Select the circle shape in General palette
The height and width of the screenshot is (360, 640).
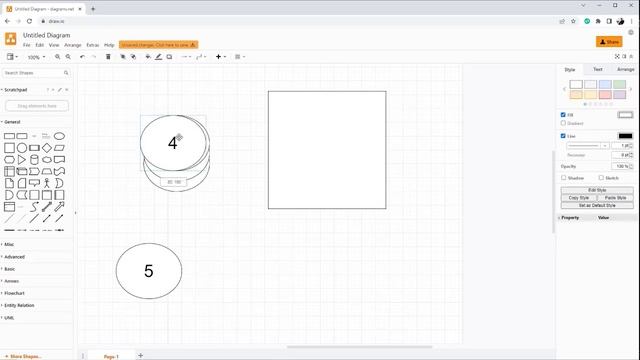(x=22, y=148)
